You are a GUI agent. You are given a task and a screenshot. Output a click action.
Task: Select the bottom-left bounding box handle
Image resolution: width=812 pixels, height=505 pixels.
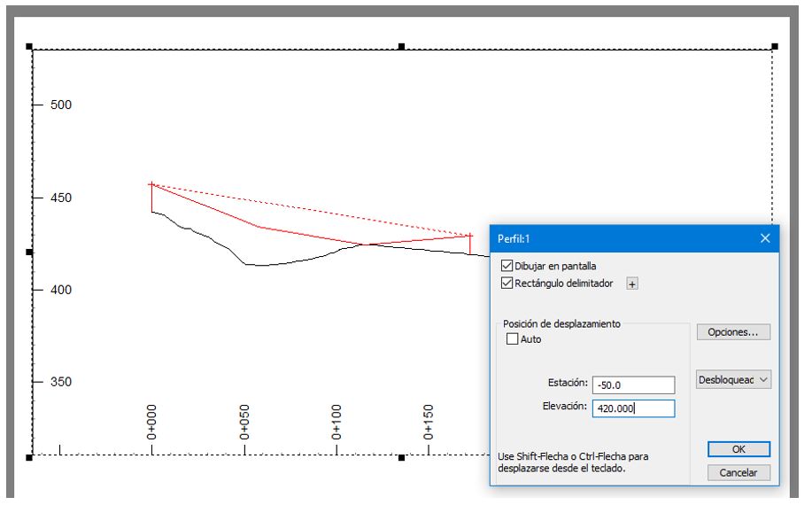tap(29, 457)
